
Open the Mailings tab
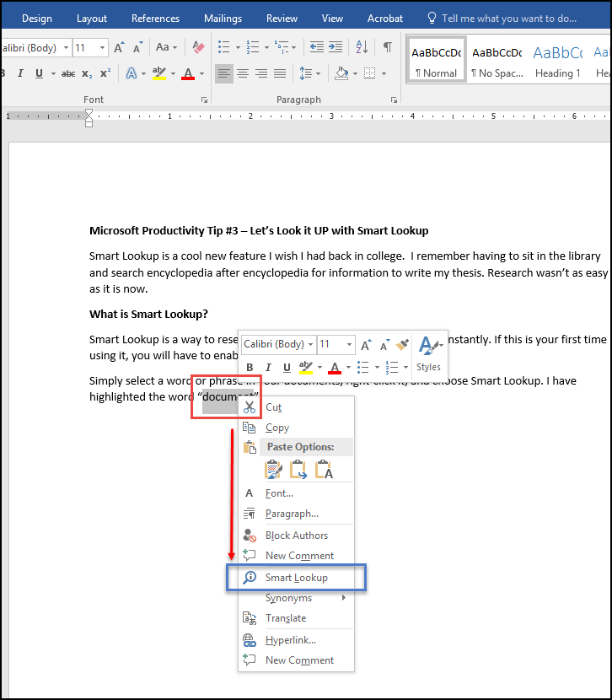pyautogui.click(x=223, y=19)
